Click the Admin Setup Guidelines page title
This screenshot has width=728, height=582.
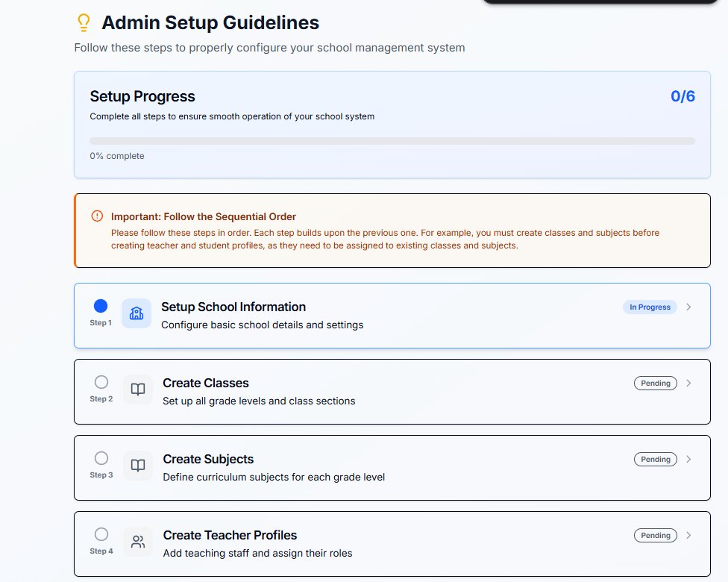[210, 23]
